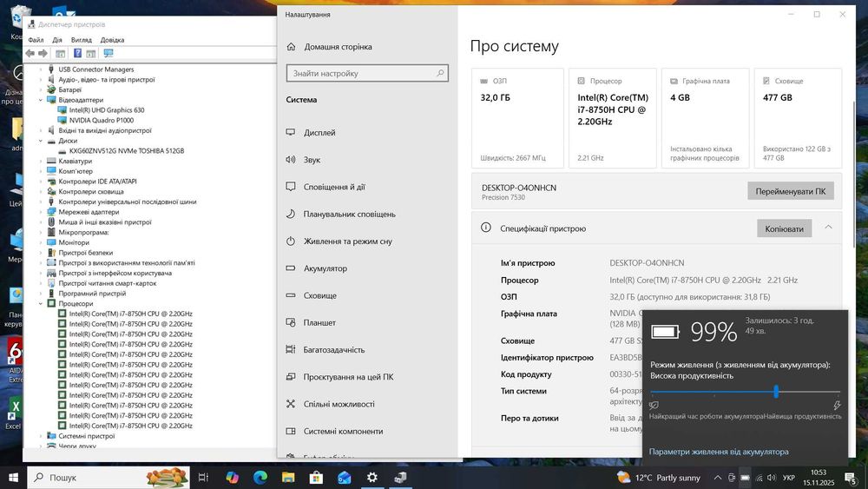Launch Microsoft Edge from taskbar
Viewport: 868px width, 489px height.
[260, 477]
